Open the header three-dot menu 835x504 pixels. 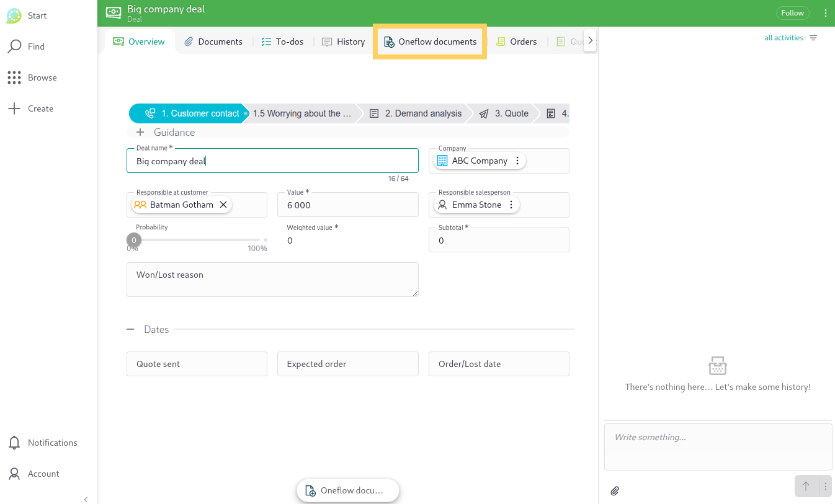point(825,13)
